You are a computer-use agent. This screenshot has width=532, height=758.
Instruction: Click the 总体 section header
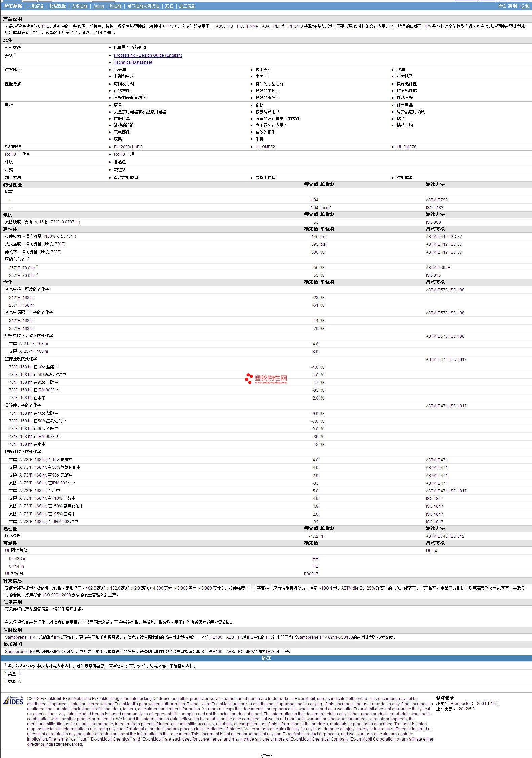pyautogui.click(x=8, y=40)
